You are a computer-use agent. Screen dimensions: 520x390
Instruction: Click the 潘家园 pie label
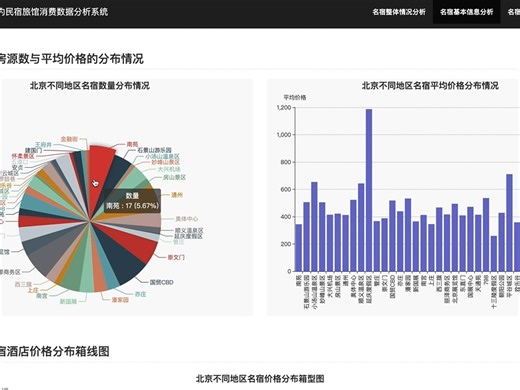[120, 300]
